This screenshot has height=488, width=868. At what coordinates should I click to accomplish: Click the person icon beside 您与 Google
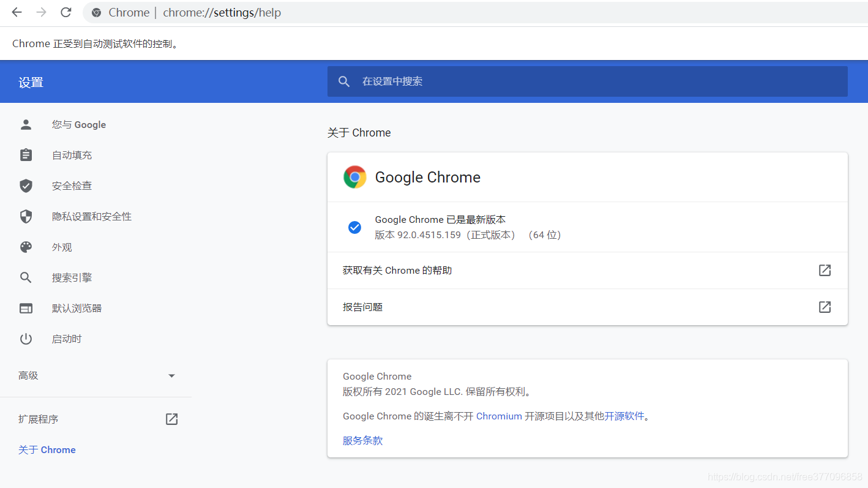[26, 124]
